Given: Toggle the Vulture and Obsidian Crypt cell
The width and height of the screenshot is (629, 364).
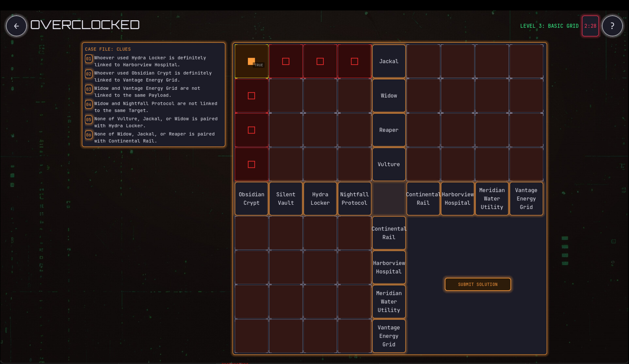Looking at the screenshot, I should pyautogui.click(x=251, y=164).
